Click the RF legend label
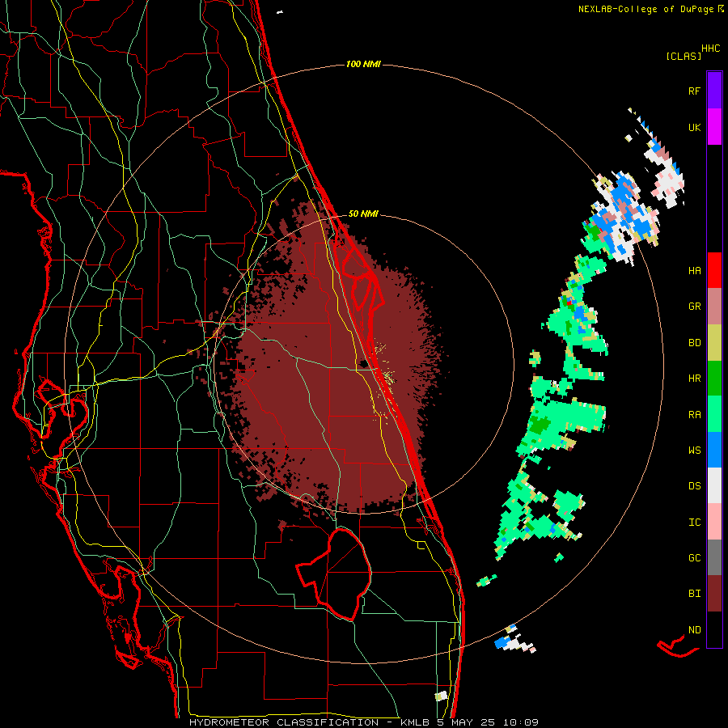This screenshot has height=728, width=728. point(694,91)
